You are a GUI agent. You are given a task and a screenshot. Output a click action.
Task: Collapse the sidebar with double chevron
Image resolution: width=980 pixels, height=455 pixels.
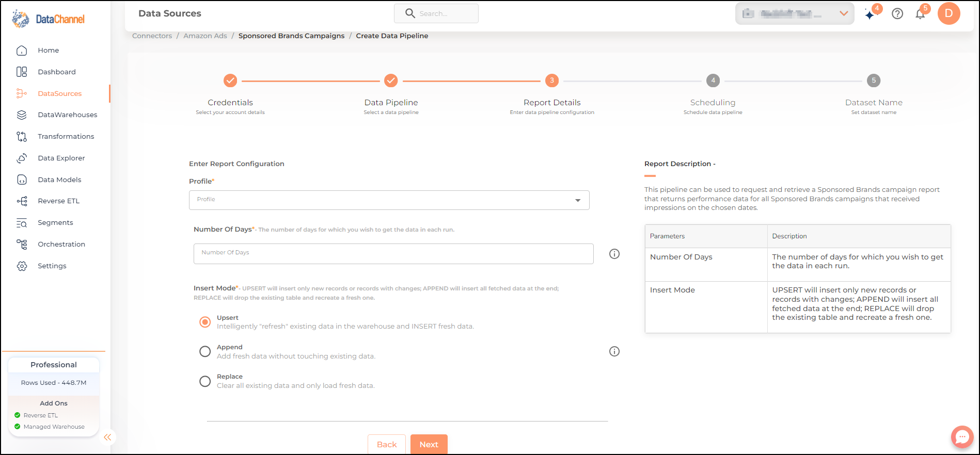pyautogui.click(x=107, y=437)
